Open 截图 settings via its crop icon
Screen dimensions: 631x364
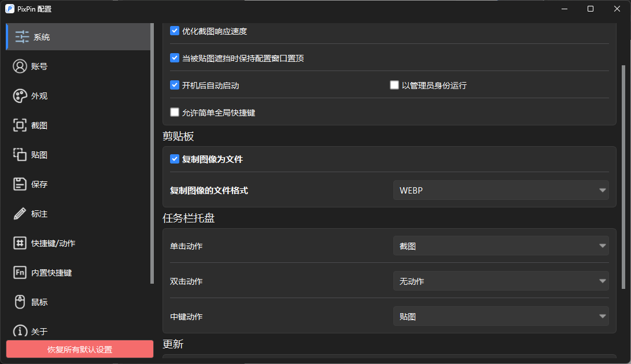click(x=20, y=125)
